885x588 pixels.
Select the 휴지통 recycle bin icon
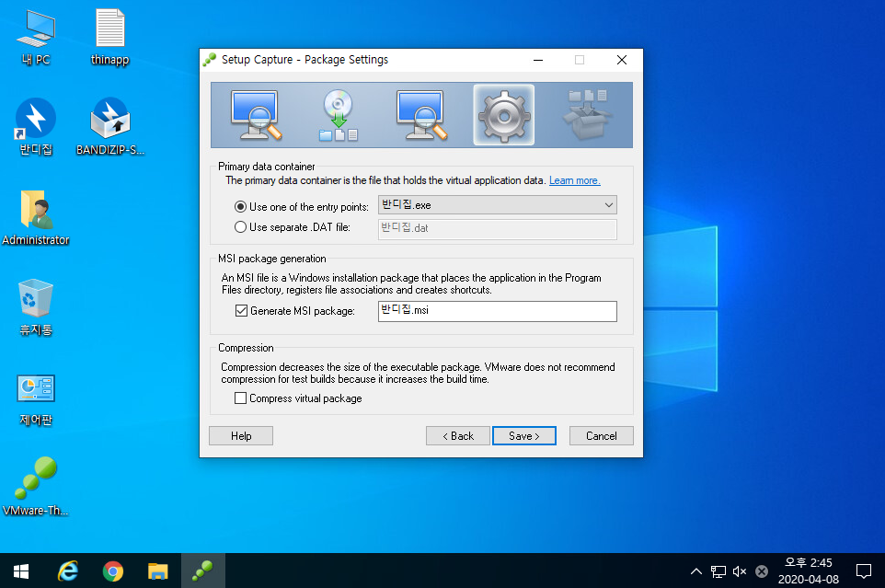pos(36,307)
